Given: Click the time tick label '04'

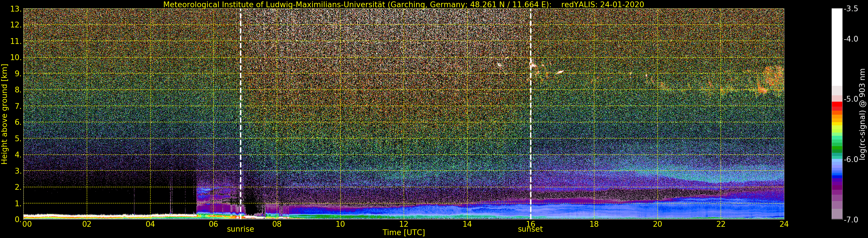Looking at the screenshot, I should [x=150, y=224].
